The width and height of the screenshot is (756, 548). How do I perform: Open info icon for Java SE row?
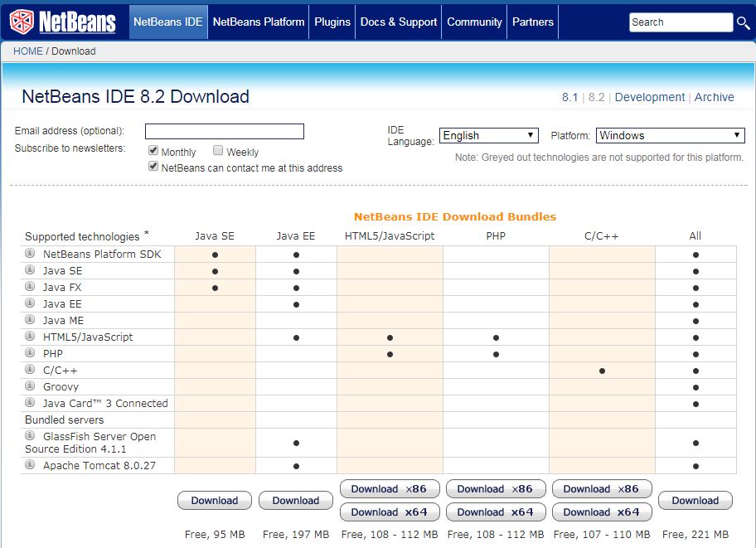click(30, 269)
